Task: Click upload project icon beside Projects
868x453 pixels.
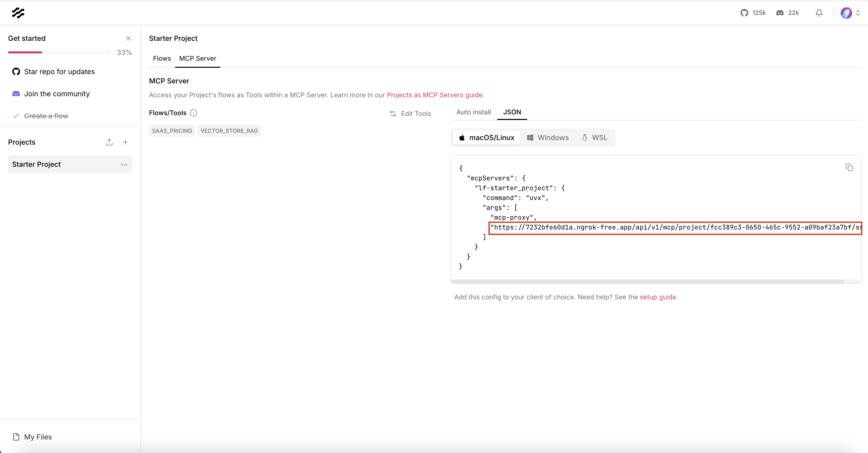Action: 109,142
